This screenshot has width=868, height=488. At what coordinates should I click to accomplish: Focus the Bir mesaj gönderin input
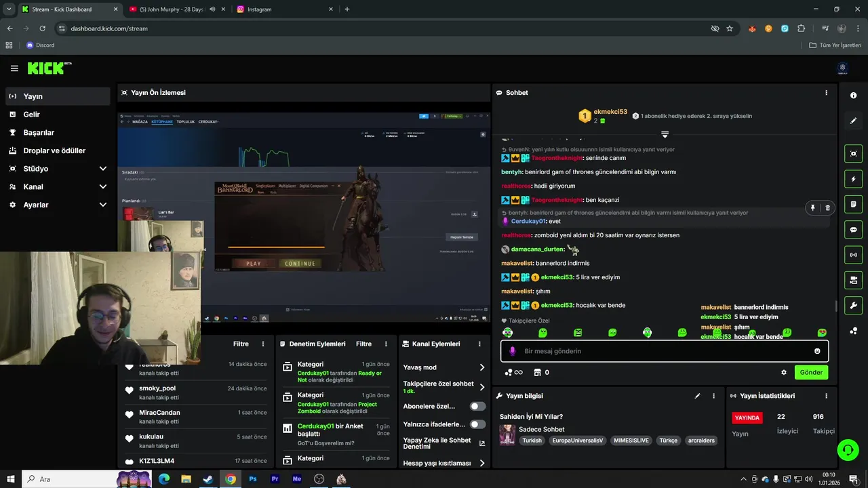(665, 351)
